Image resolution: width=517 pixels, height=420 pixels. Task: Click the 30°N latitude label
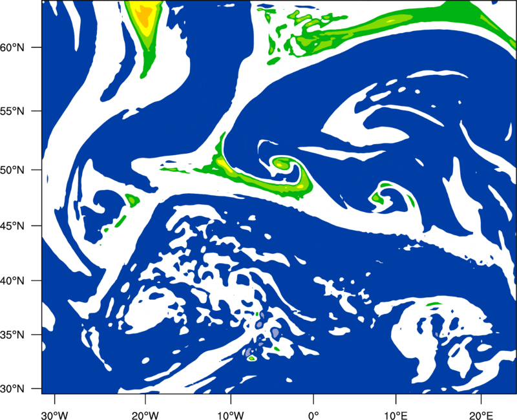coord(12,389)
